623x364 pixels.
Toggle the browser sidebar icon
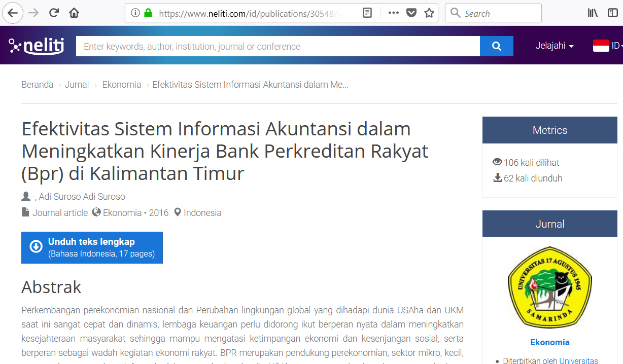click(x=612, y=13)
